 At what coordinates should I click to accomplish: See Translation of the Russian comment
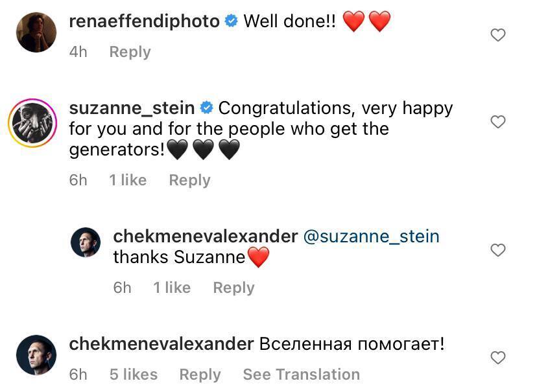click(301, 375)
